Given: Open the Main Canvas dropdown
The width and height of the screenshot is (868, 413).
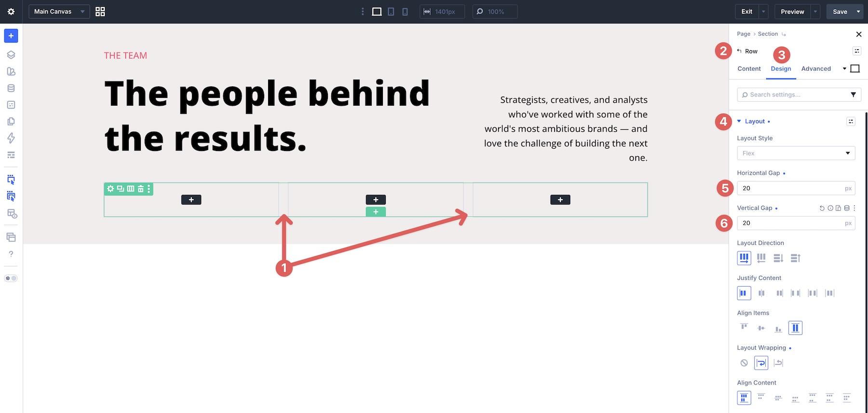Looking at the screenshot, I should pyautogui.click(x=59, y=12).
